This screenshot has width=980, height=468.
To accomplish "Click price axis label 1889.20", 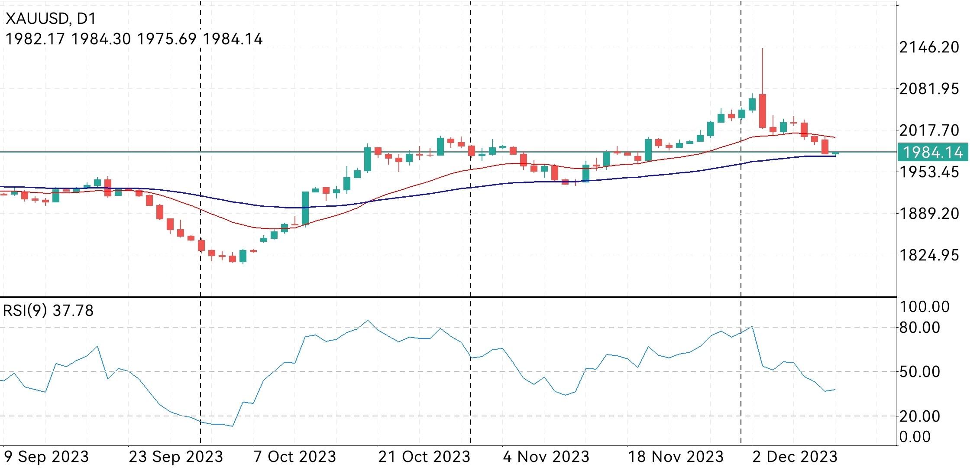I will pyautogui.click(x=929, y=213).
